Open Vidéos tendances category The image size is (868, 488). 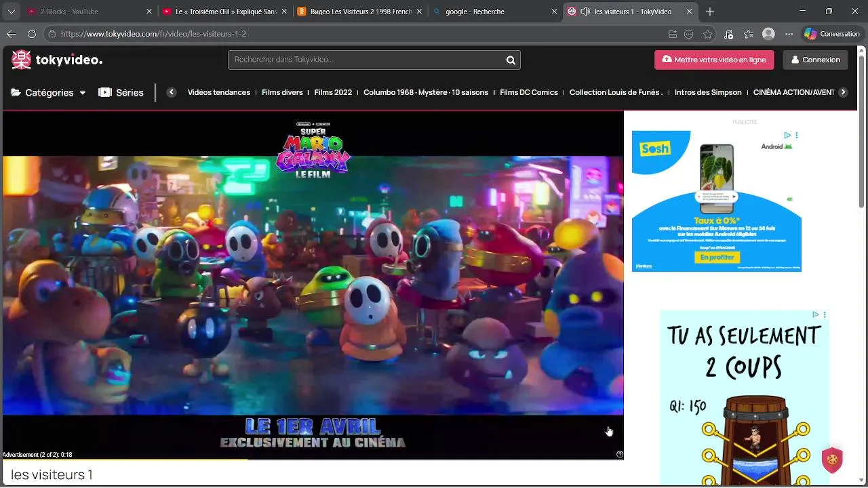(x=219, y=92)
